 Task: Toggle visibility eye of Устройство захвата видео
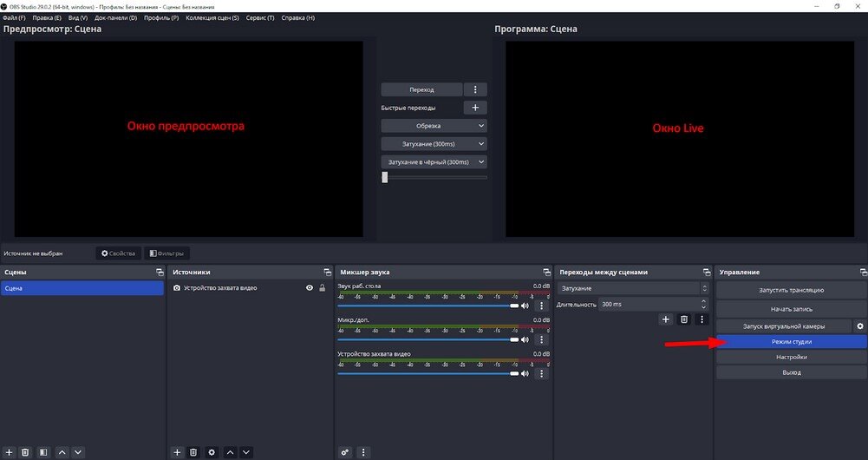tap(310, 288)
